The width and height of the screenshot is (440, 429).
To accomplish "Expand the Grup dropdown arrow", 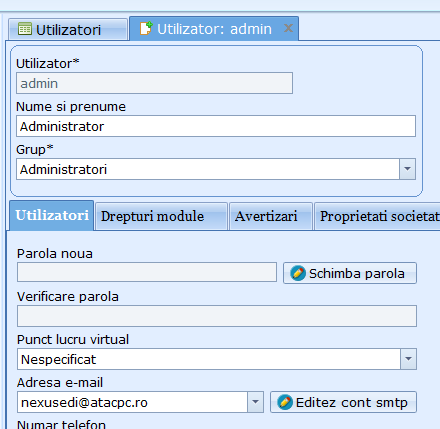I will point(407,169).
